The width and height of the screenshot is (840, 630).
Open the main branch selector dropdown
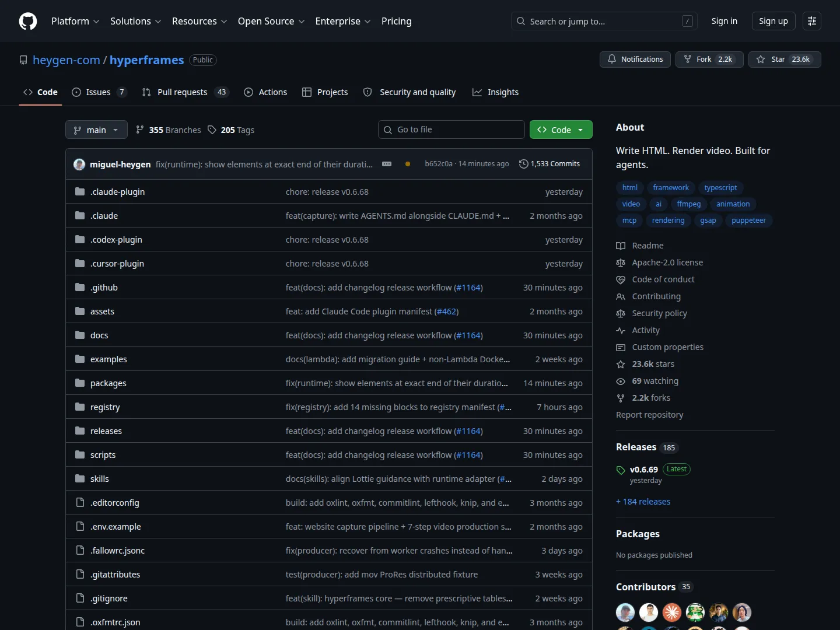[x=96, y=129]
